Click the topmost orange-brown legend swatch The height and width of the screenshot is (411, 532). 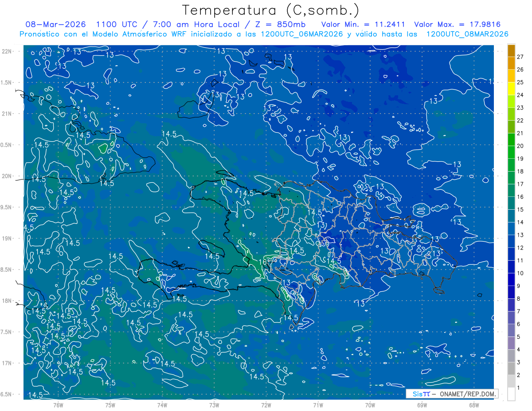[x=511, y=51]
